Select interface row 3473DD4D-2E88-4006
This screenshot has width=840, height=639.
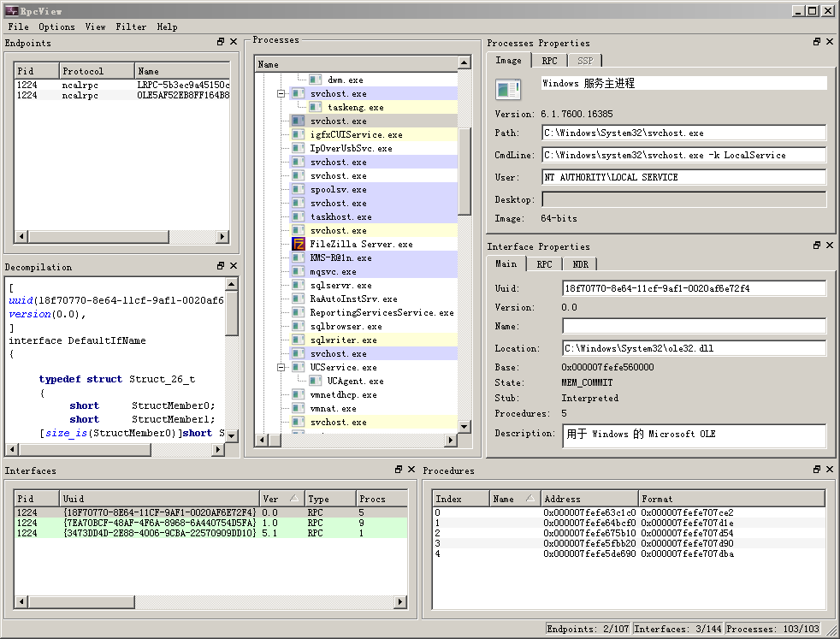pos(210,533)
